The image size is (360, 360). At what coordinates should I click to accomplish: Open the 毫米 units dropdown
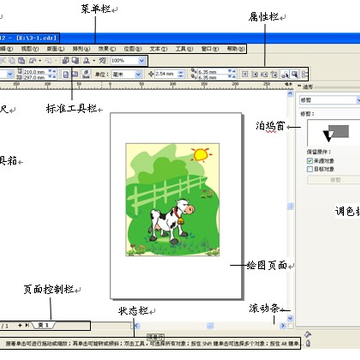pyautogui.click(x=138, y=74)
